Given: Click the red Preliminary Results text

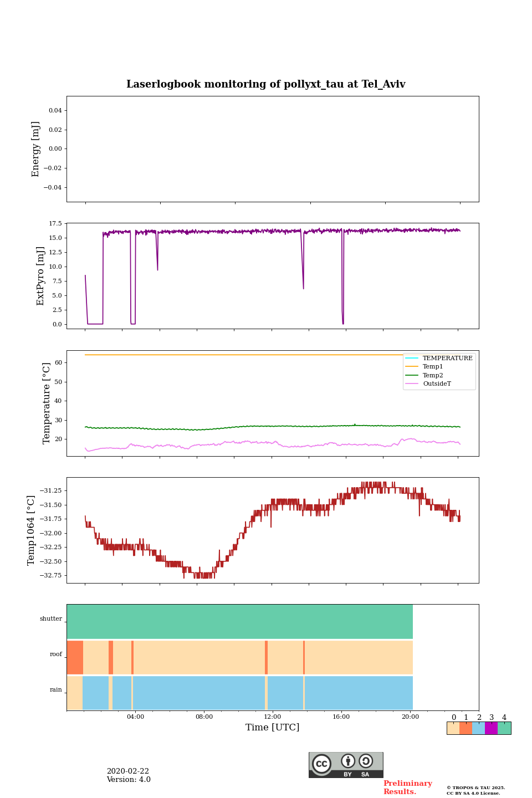Looking at the screenshot, I should coord(407,787).
